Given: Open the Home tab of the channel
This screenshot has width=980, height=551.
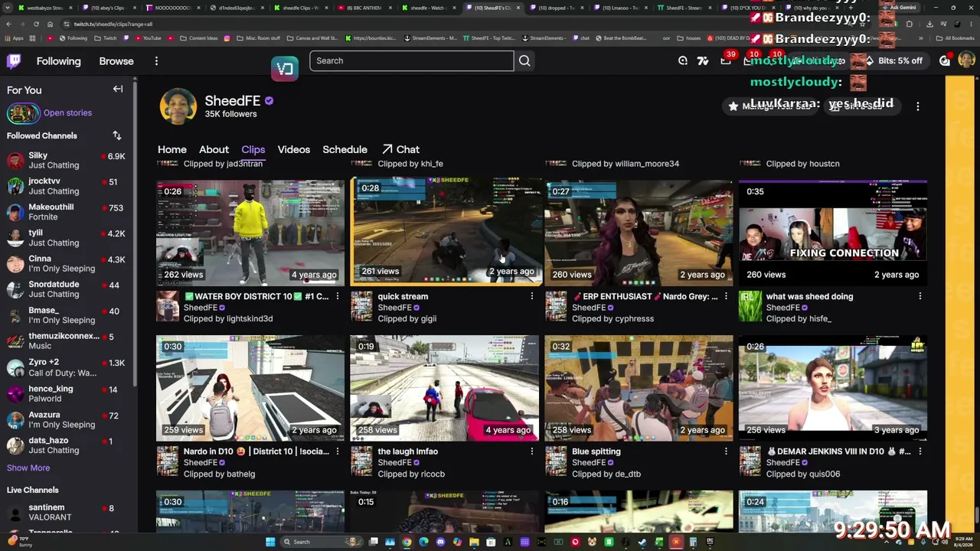Looking at the screenshot, I should click(172, 149).
